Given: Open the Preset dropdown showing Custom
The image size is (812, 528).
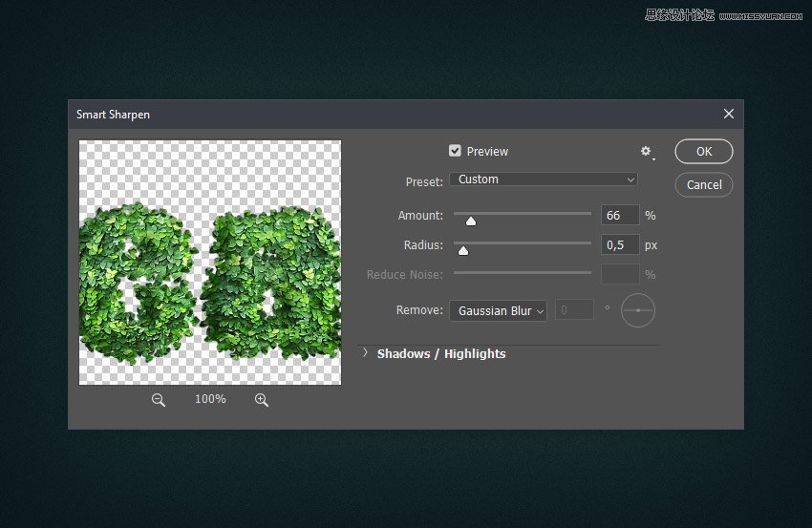Looking at the screenshot, I should [x=543, y=180].
